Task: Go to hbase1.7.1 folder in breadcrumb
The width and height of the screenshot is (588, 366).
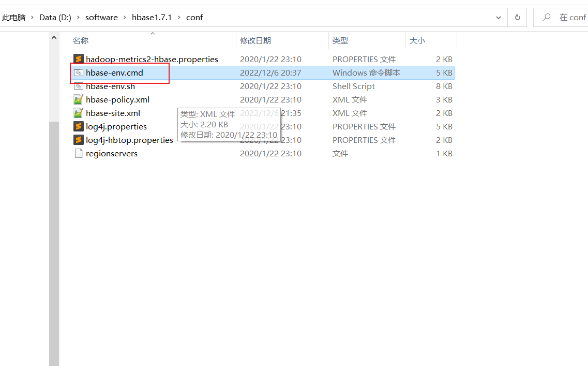Action: coord(152,17)
